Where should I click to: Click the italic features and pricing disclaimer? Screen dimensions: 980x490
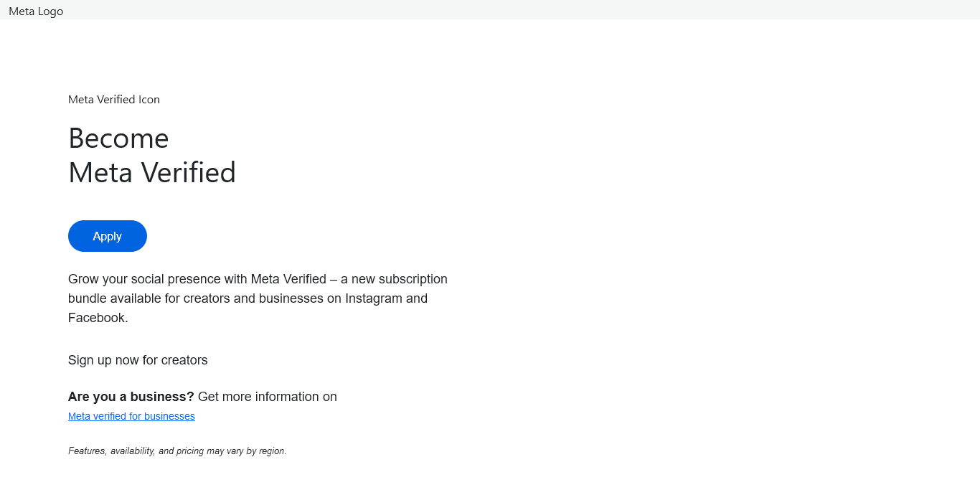(177, 451)
